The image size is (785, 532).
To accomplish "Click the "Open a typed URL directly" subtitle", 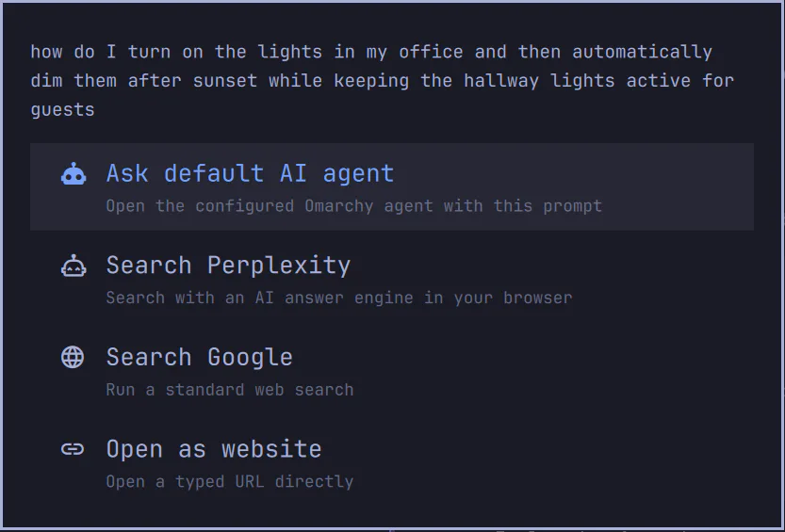I will [x=230, y=482].
